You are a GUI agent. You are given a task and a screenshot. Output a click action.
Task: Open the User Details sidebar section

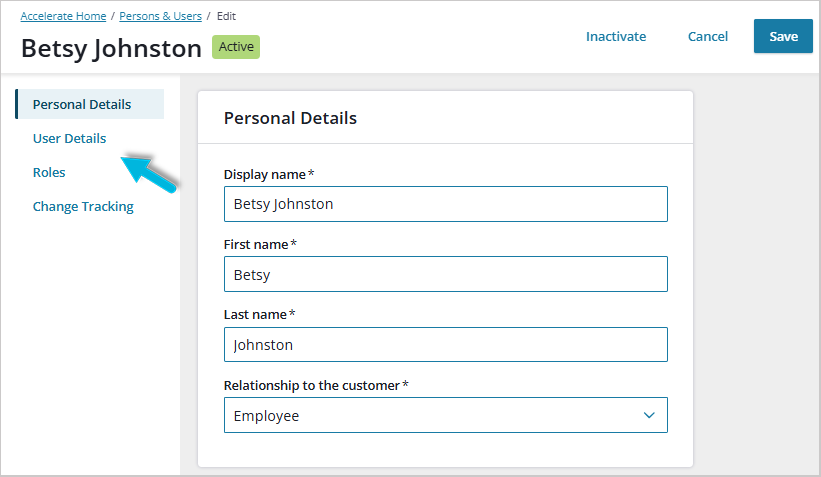point(69,138)
